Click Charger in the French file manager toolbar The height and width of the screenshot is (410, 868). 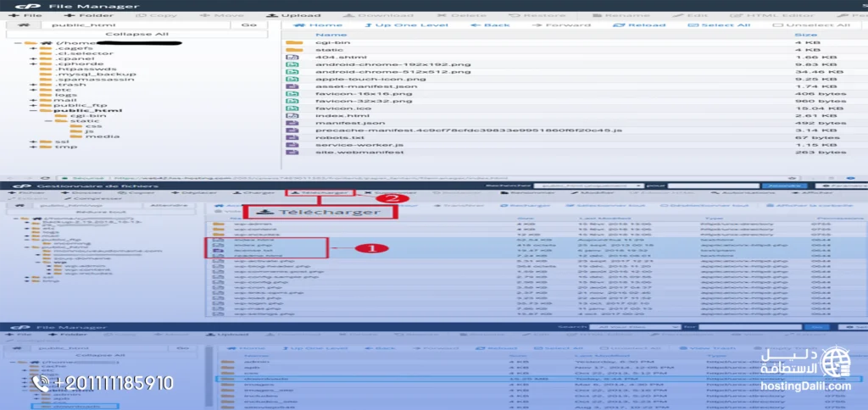[253, 192]
